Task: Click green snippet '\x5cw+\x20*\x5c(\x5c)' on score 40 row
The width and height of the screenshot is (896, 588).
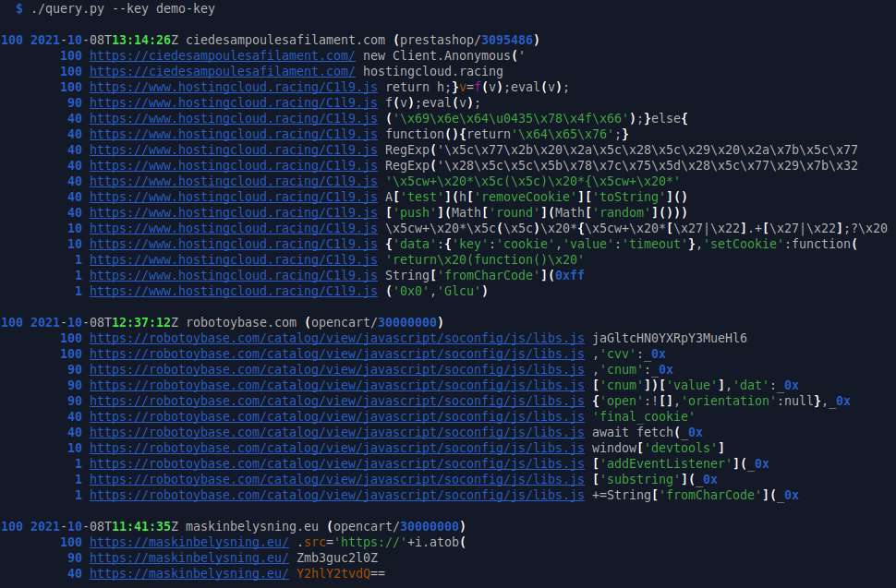Action: click(x=533, y=182)
